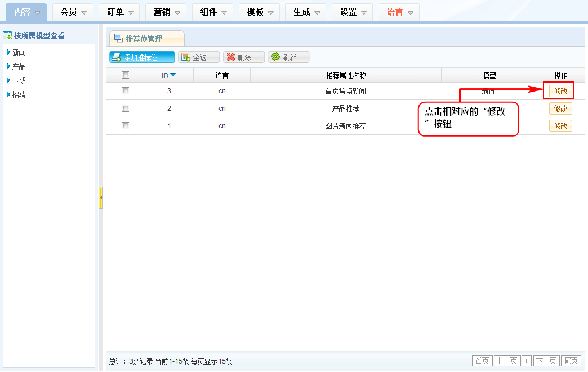This screenshot has height=372, width=588.
Task: Open the 会员 dropdown menu
Action: [x=74, y=12]
